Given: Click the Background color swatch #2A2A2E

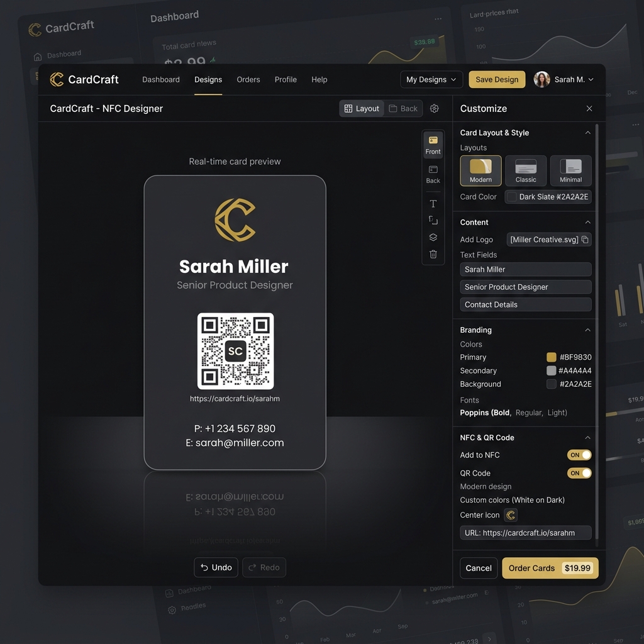Looking at the screenshot, I should click(x=551, y=384).
